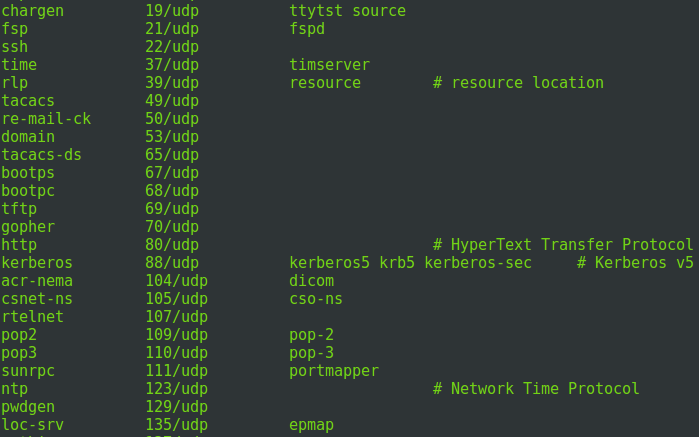The image size is (699, 437).
Task: Click the 'pop-3' alias text
Action: [x=312, y=353]
